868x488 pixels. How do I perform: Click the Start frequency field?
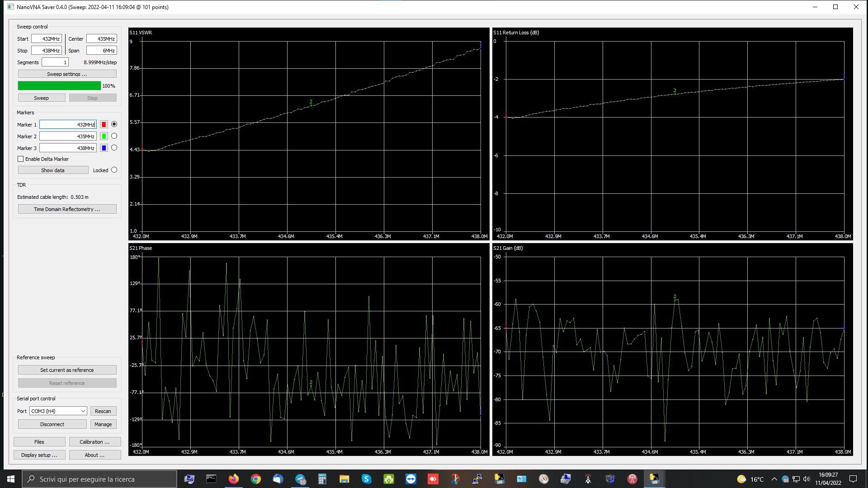click(47, 39)
